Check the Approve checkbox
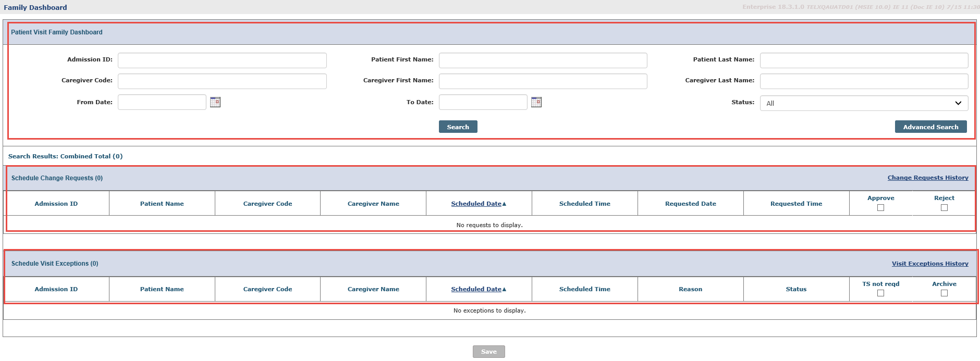 pos(880,208)
